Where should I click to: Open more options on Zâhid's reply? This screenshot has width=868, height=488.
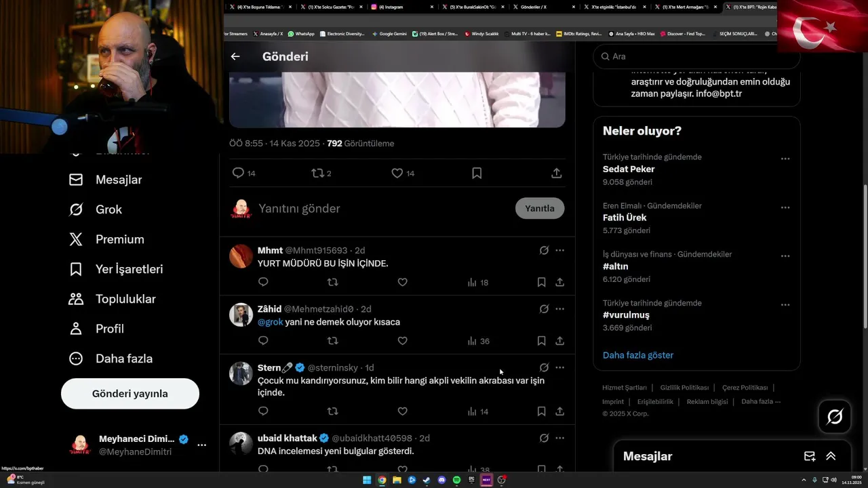click(559, 308)
